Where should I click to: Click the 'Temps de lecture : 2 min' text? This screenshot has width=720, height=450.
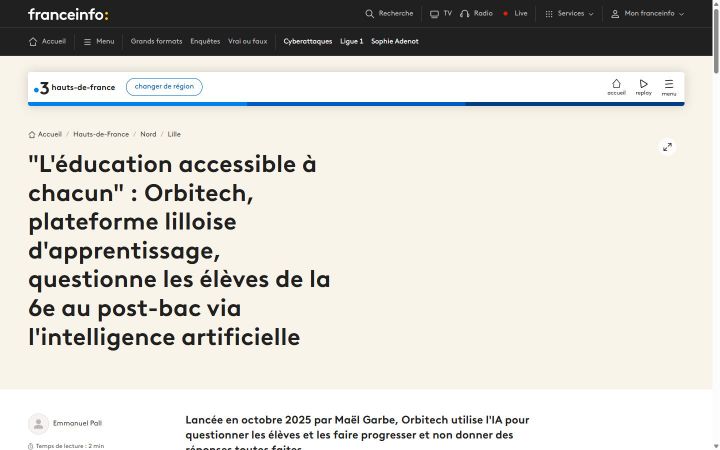(x=70, y=446)
